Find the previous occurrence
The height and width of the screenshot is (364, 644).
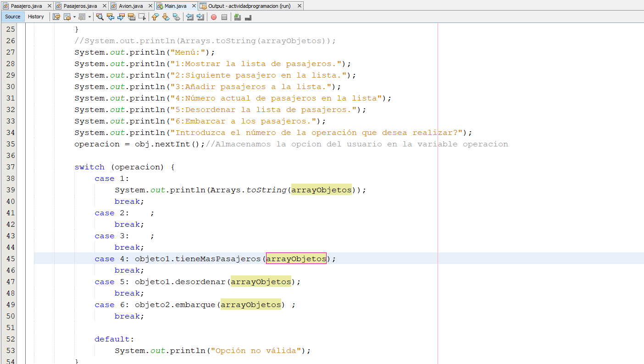(x=111, y=17)
